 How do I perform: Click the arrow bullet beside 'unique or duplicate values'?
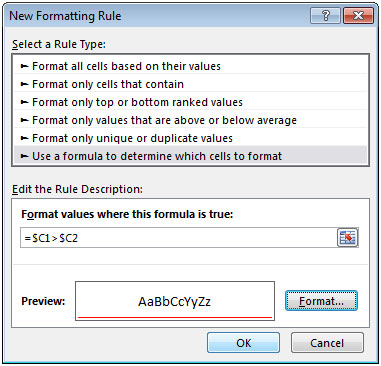point(24,138)
